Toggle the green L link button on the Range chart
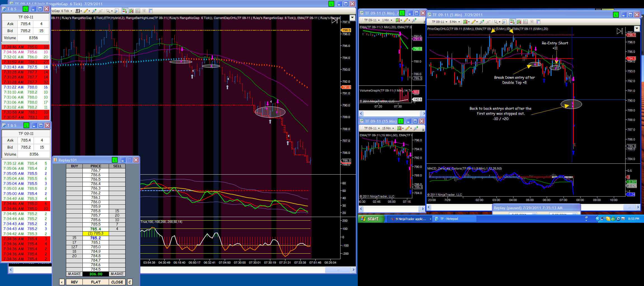The width and height of the screenshot is (644, 286). [331, 4]
